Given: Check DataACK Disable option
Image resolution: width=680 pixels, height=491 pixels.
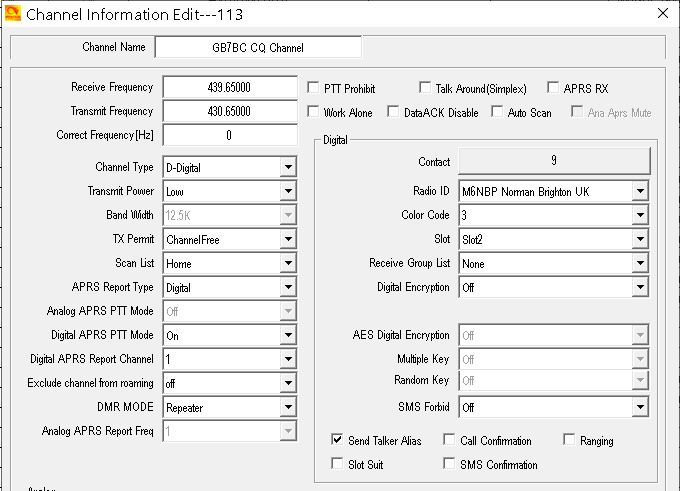Looking at the screenshot, I should pos(393,112).
